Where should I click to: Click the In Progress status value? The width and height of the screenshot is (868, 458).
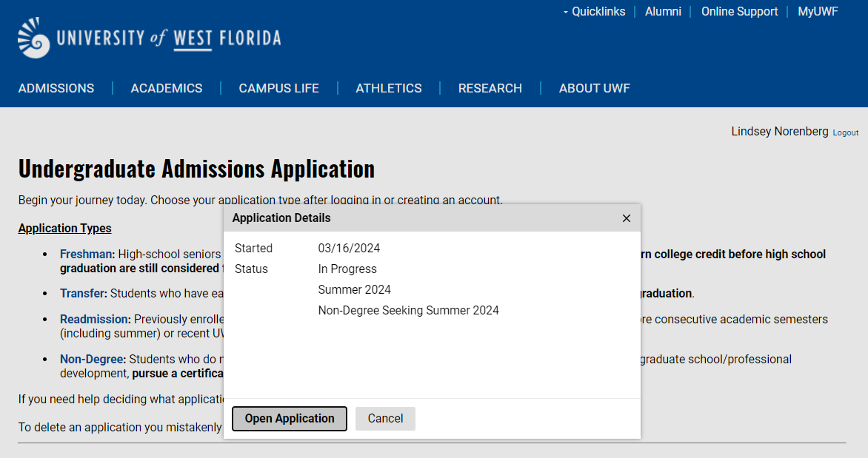pyautogui.click(x=347, y=269)
